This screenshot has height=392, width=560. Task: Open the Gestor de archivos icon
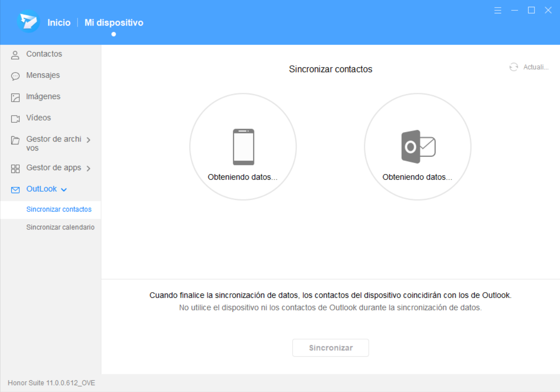(16, 139)
